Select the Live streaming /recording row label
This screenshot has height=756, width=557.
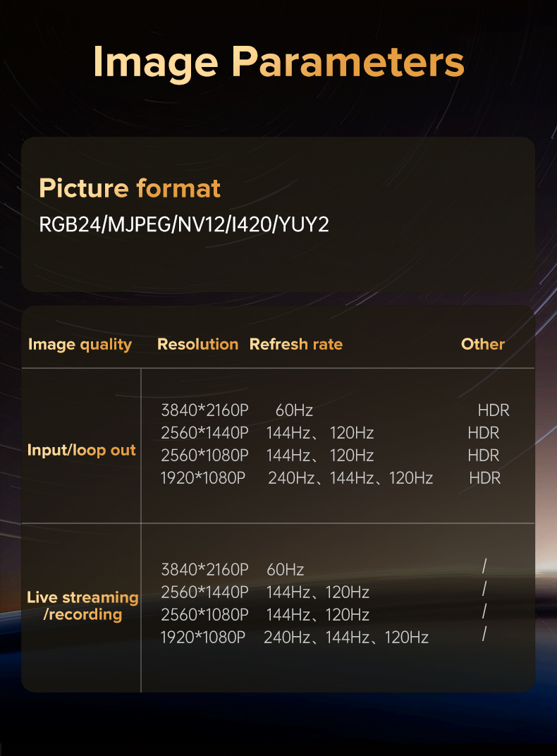82,606
